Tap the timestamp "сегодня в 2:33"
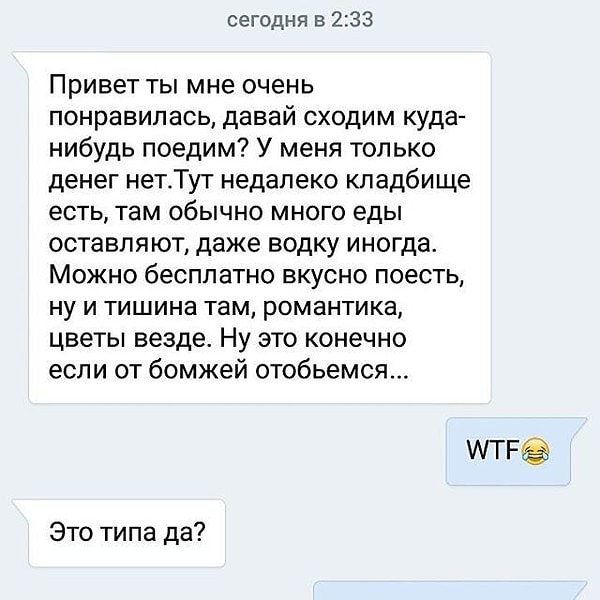The width and height of the screenshot is (600, 600). click(300, 20)
